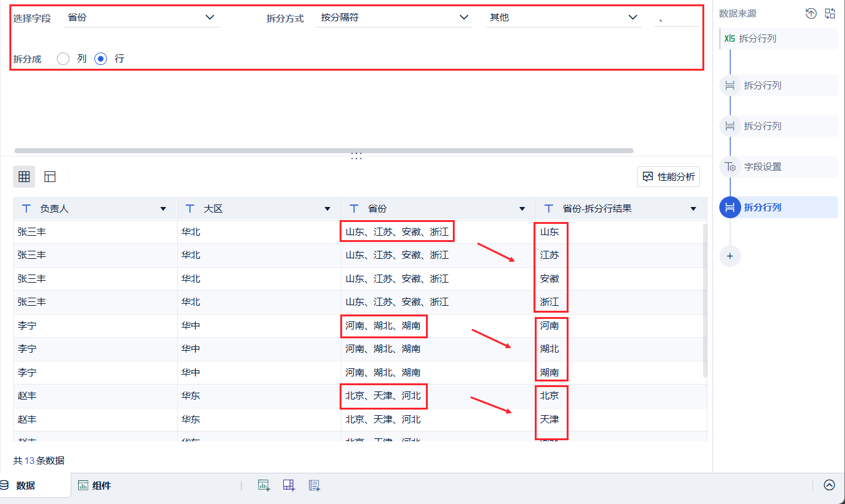Switch to the 组件 tab

pyautogui.click(x=94, y=485)
